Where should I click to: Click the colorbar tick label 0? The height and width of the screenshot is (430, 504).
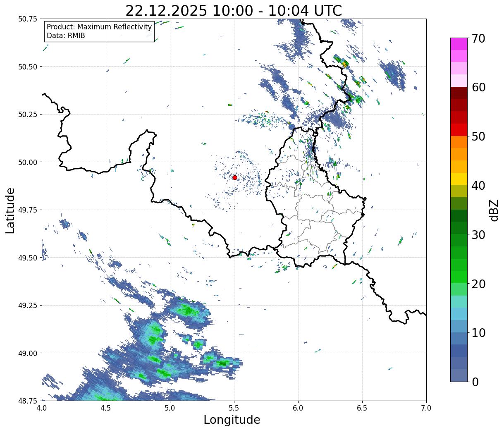pyautogui.click(x=475, y=382)
